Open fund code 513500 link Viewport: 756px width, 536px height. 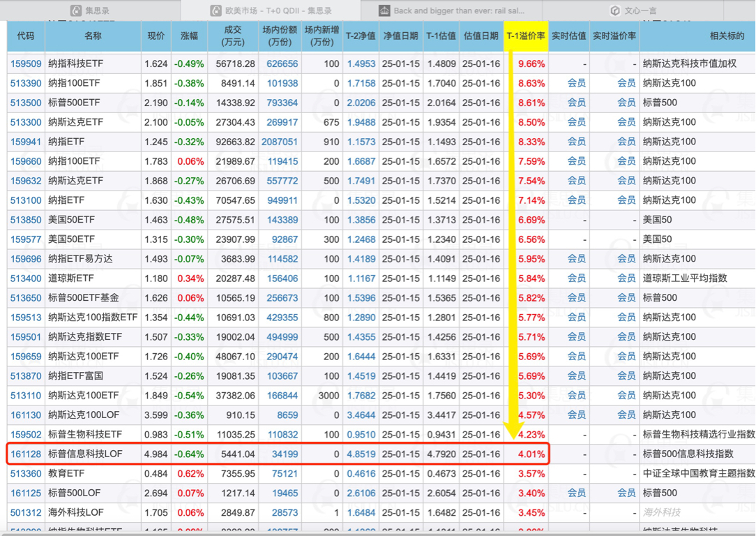[x=26, y=103]
